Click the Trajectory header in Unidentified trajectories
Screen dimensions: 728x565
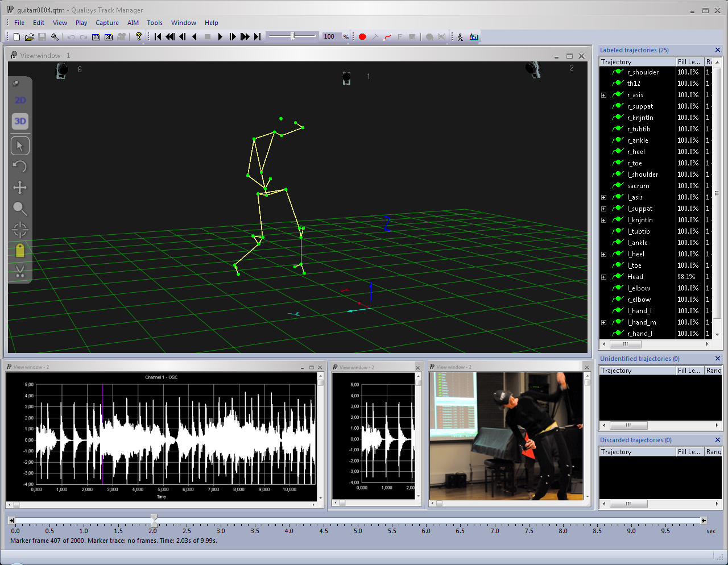[x=638, y=370]
